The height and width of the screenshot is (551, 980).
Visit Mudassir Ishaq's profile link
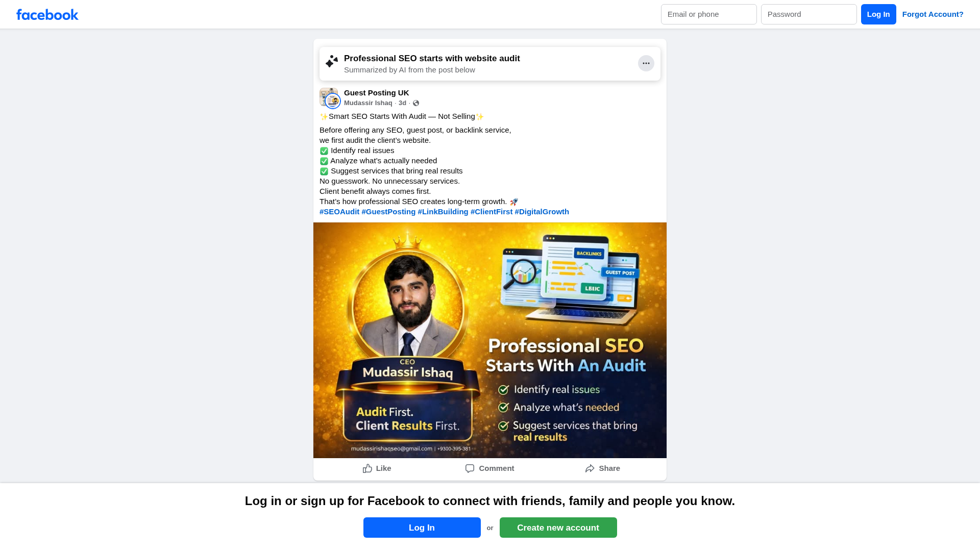pos(368,103)
